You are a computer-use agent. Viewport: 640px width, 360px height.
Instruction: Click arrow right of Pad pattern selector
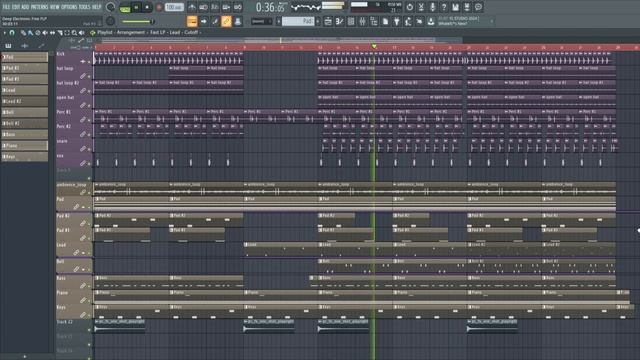pyautogui.click(x=318, y=21)
